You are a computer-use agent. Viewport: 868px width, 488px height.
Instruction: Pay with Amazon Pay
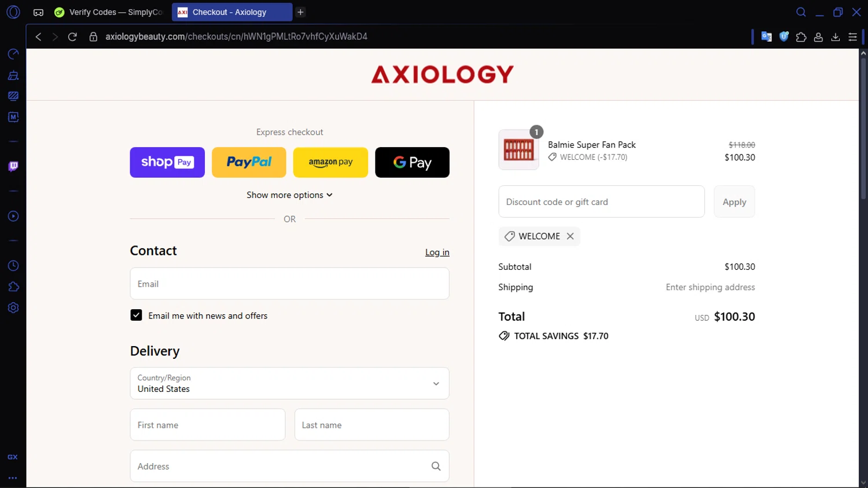pos(330,162)
